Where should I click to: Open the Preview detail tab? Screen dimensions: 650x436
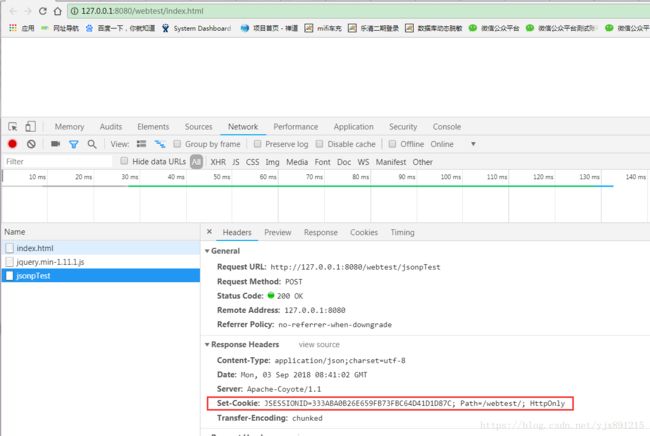(x=278, y=233)
